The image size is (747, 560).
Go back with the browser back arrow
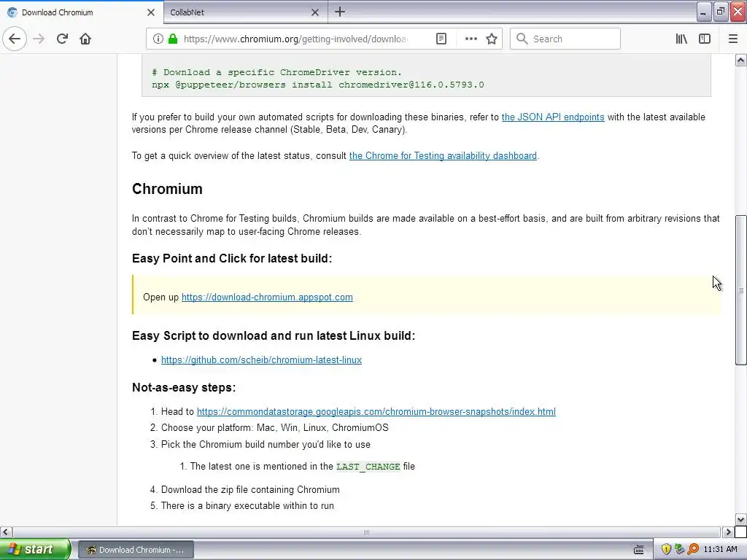(15, 39)
